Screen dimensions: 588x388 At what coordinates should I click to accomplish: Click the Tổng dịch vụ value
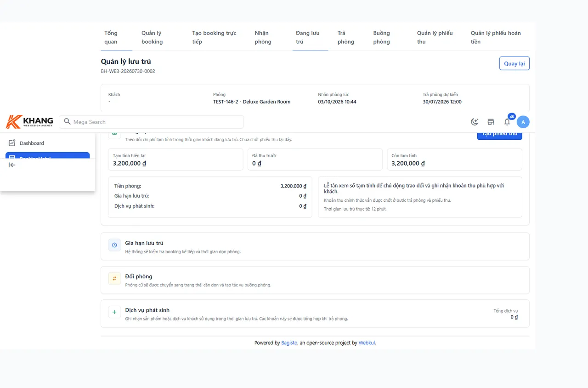point(514,317)
